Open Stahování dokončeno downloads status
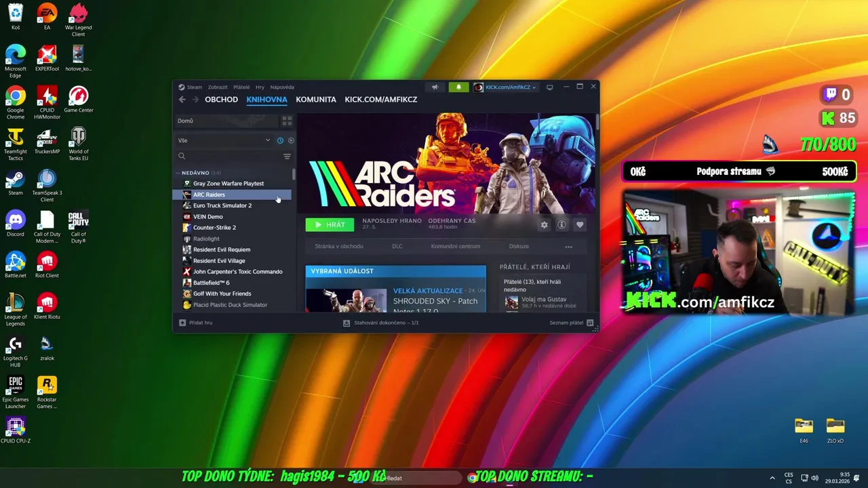The height and width of the screenshot is (488, 868). pos(381,323)
